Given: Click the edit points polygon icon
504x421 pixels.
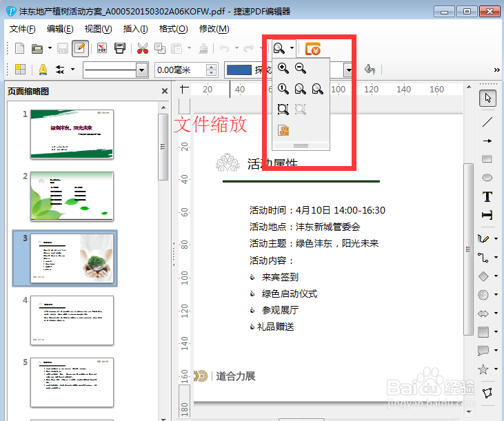Looking at the screenshot, I should coord(487,393).
